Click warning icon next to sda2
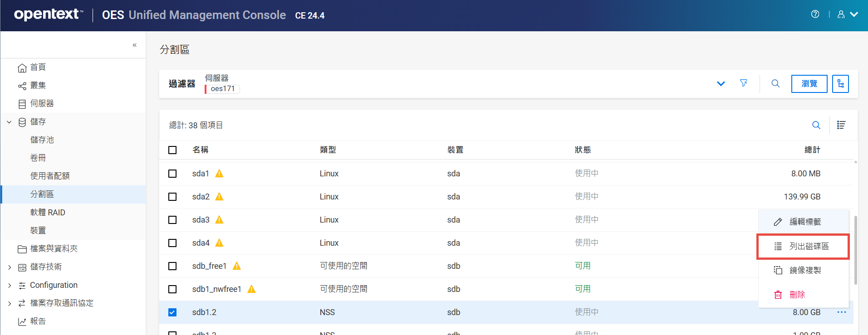The height and width of the screenshot is (335, 868). (219, 197)
